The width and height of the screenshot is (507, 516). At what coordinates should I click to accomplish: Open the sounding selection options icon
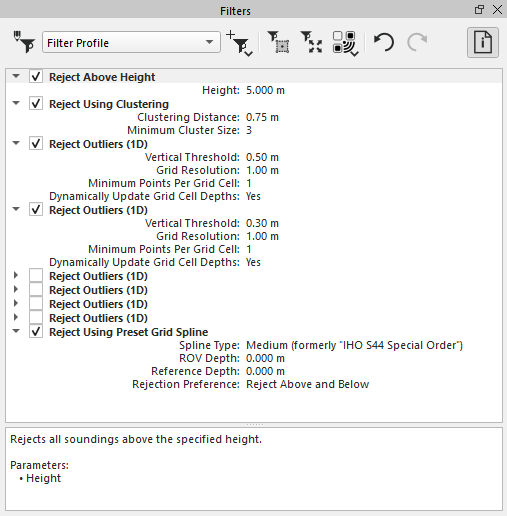(x=345, y=43)
